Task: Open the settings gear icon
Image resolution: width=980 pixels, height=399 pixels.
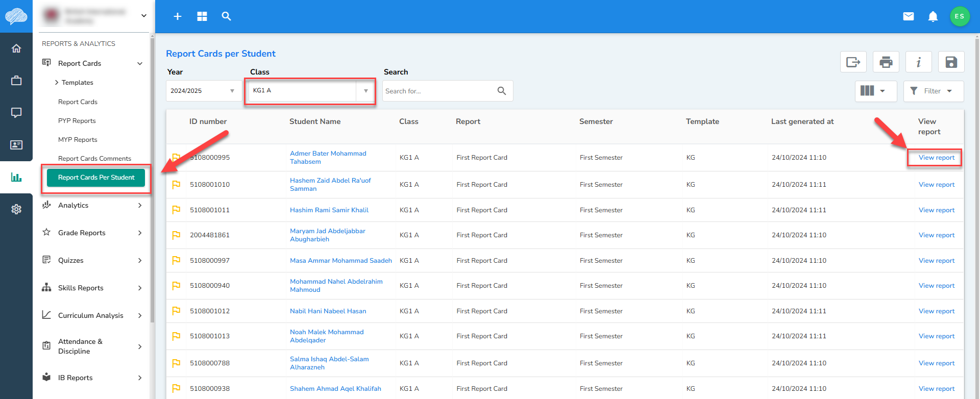Action: click(16, 209)
